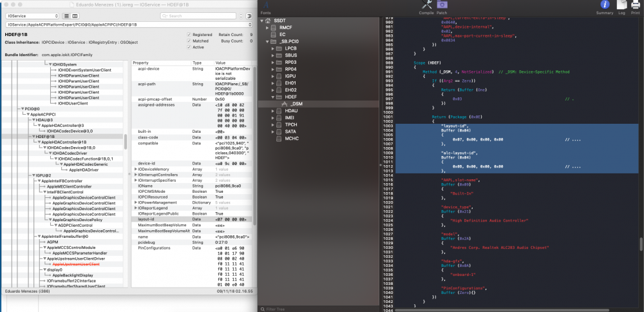Viewport: 644px width, 312px height.
Task: Open the Log document icon
Action: click(x=622, y=5)
